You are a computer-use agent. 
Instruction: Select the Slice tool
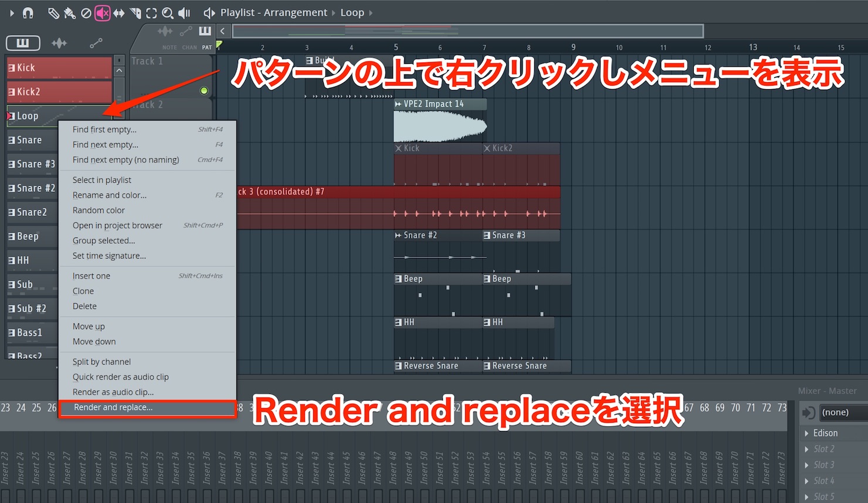(135, 13)
